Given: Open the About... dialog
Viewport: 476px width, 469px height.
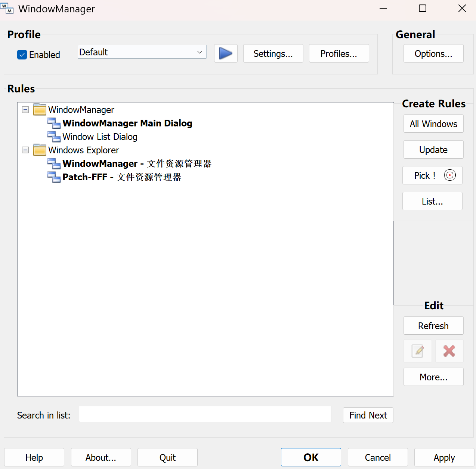Looking at the screenshot, I should tap(101, 457).
